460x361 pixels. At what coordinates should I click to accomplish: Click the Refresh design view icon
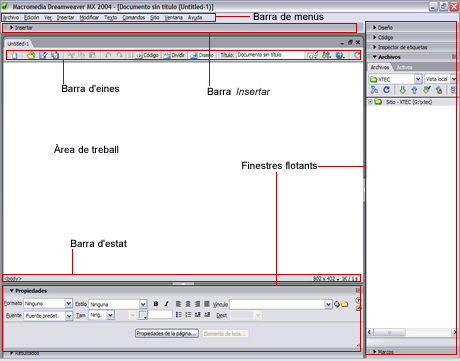[x=357, y=55]
